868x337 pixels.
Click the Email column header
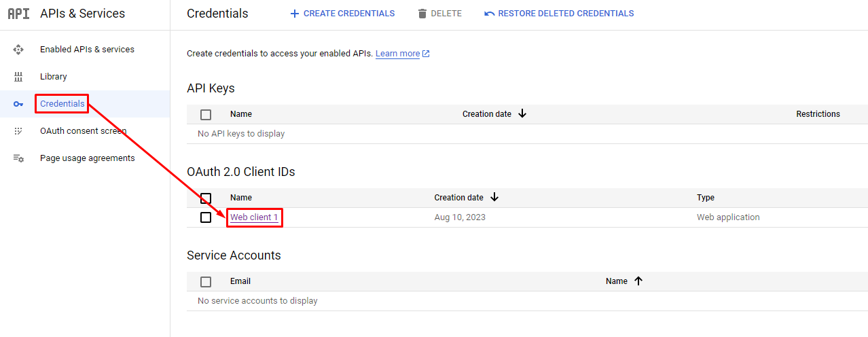coord(240,281)
